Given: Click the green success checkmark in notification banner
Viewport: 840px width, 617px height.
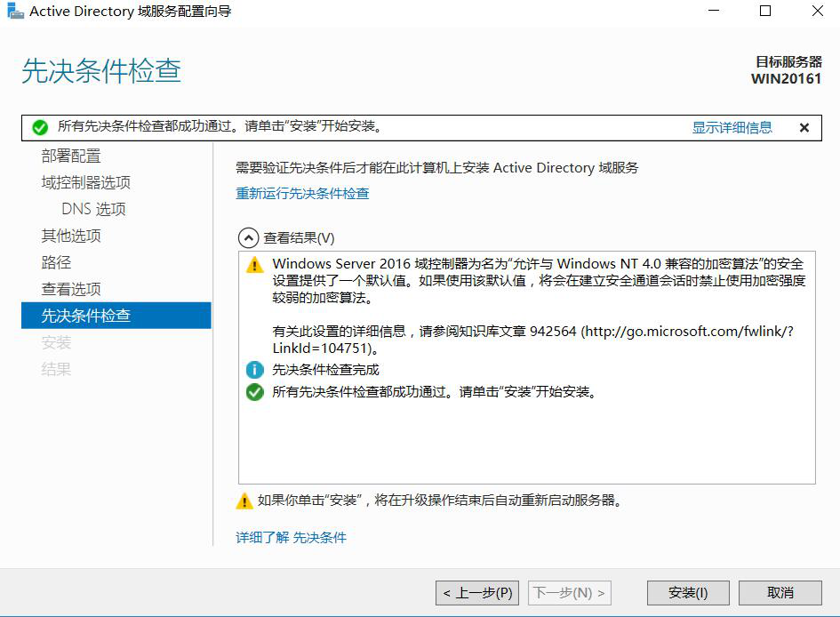Looking at the screenshot, I should [40, 127].
